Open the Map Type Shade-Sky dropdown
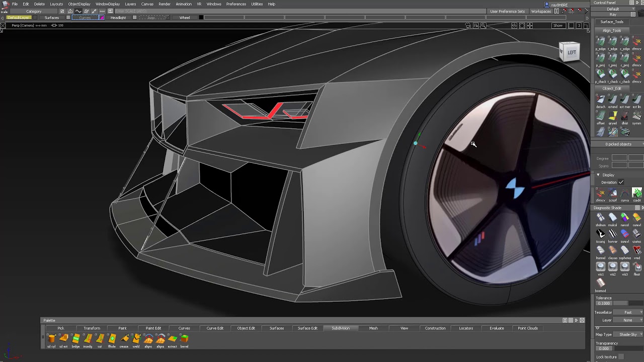This screenshot has height=362, width=644. (628, 334)
